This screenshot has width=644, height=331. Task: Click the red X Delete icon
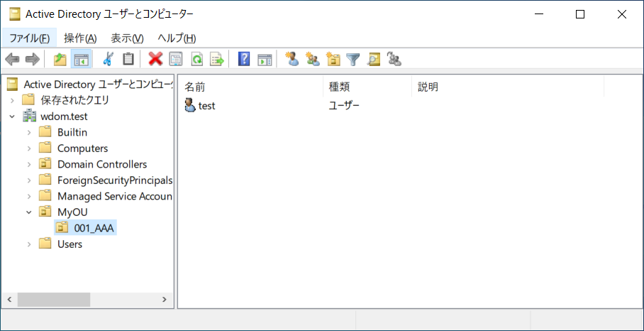coord(155,59)
